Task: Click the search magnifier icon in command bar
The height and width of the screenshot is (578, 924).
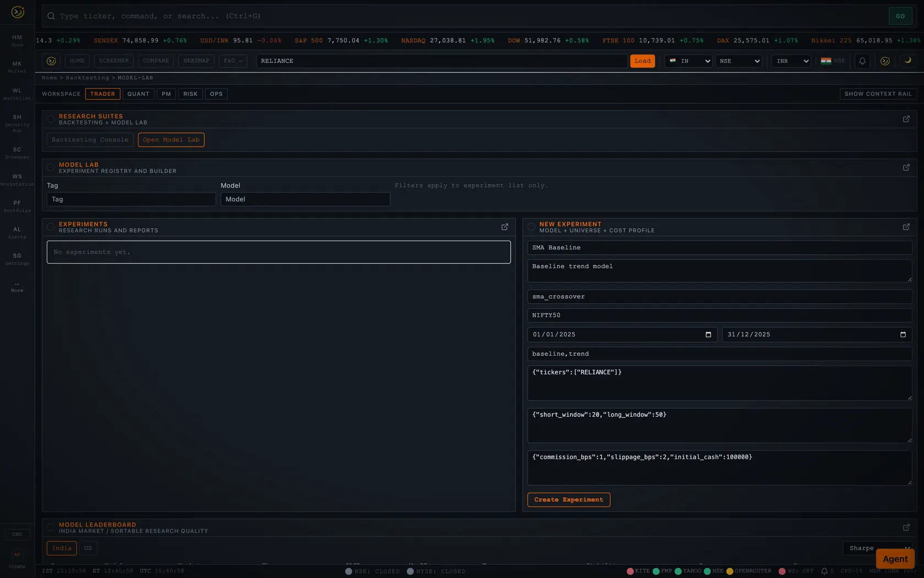Action: coord(51,16)
